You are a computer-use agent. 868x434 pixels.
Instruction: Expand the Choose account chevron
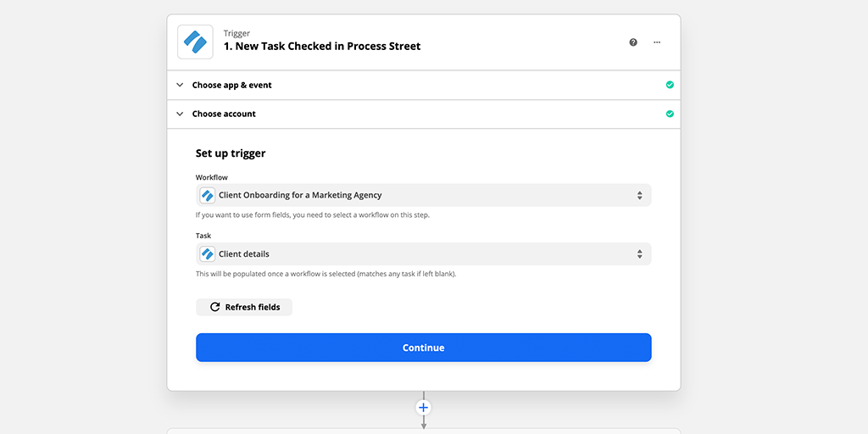point(180,114)
